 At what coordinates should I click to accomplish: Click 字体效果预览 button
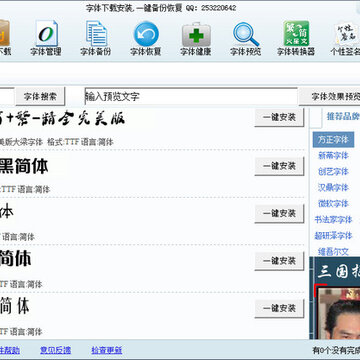pos(330,97)
